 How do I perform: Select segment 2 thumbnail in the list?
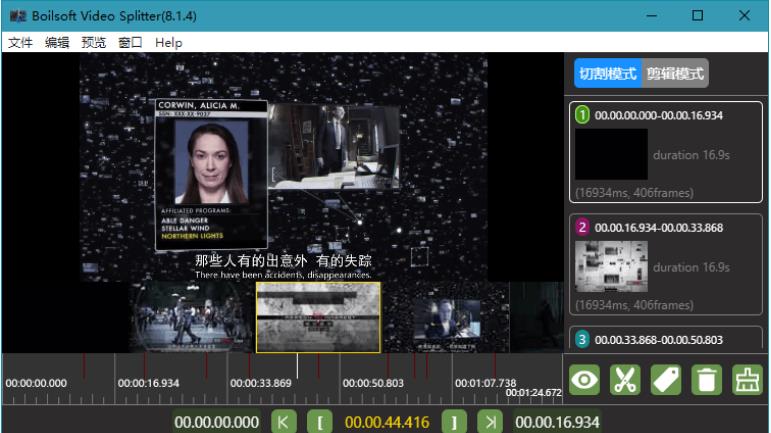(x=611, y=267)
